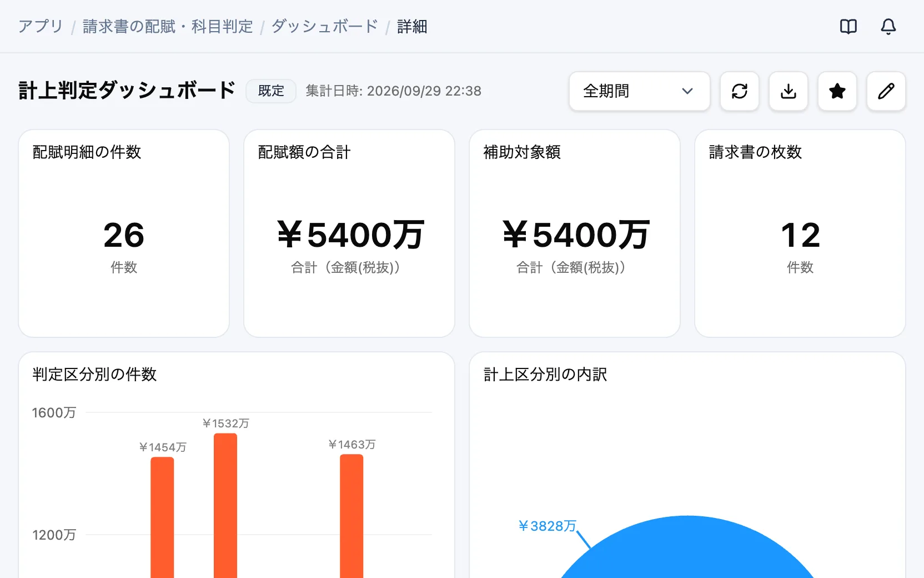Image resolution: width=924 pixels, height=578 pixels.
Task: Open the documentation book icon
Action: (x=848, y=27)
